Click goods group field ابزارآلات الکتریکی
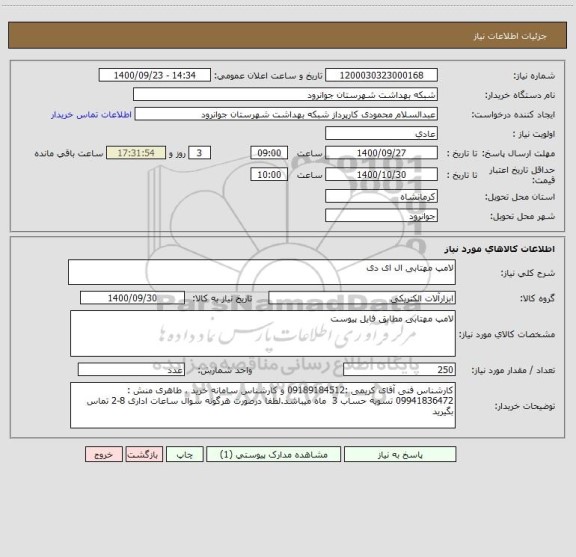The width and height of the screenshot is (576, 557). pyautogui.click(x=362, y=298)
